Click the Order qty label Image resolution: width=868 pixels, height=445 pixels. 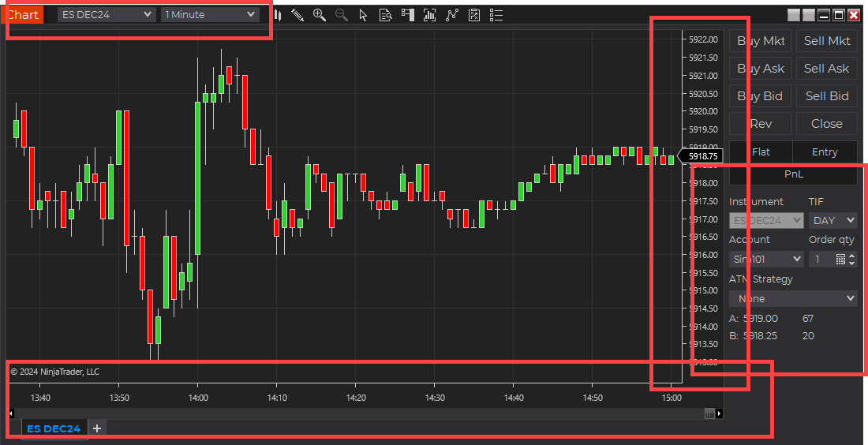[832, 240]
